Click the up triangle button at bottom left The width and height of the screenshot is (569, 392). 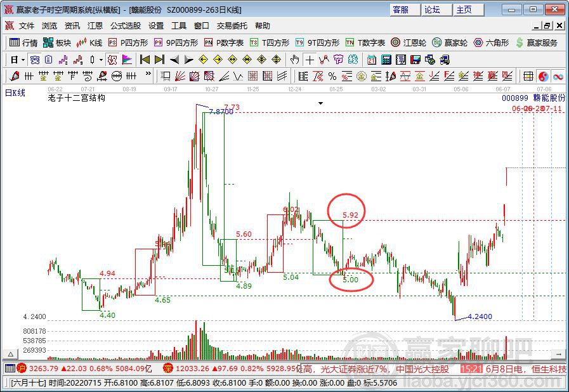tap(11, 354)
